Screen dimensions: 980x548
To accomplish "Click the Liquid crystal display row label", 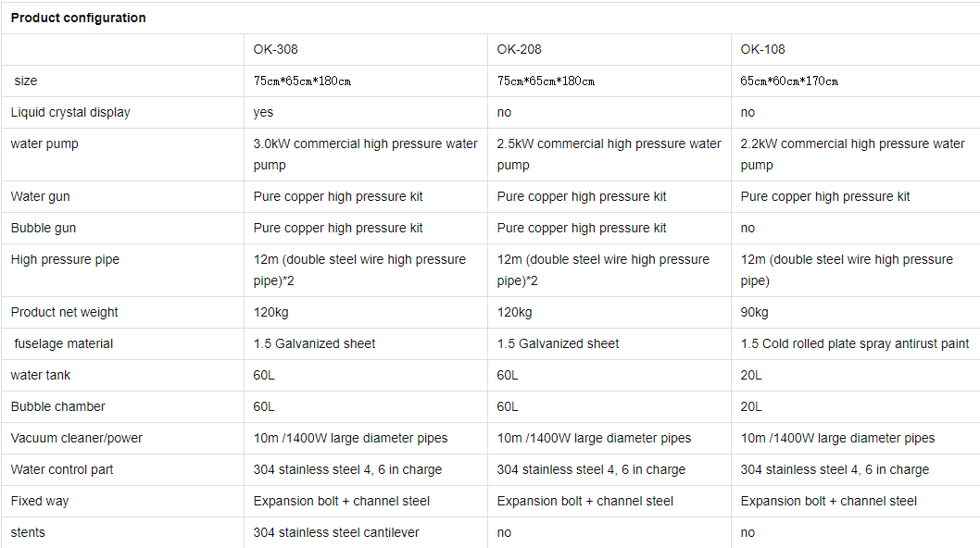I will pos(70,112).
